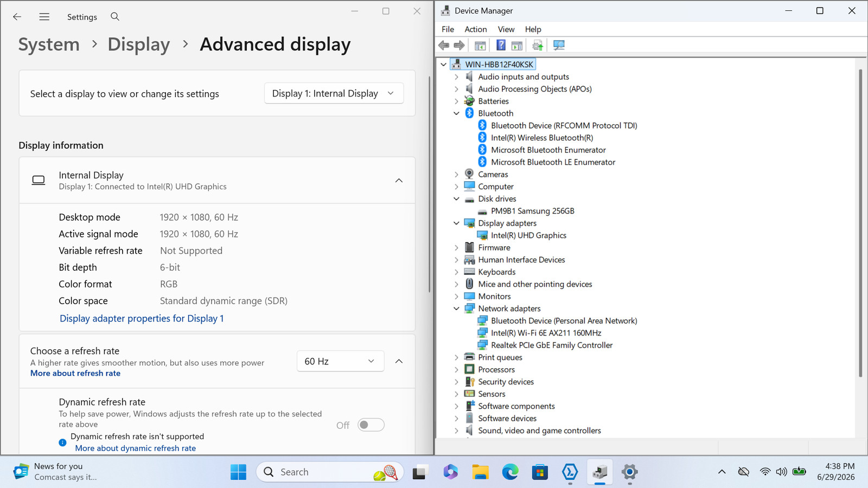Click the blue Help question-mark toolbar icon

501,46
